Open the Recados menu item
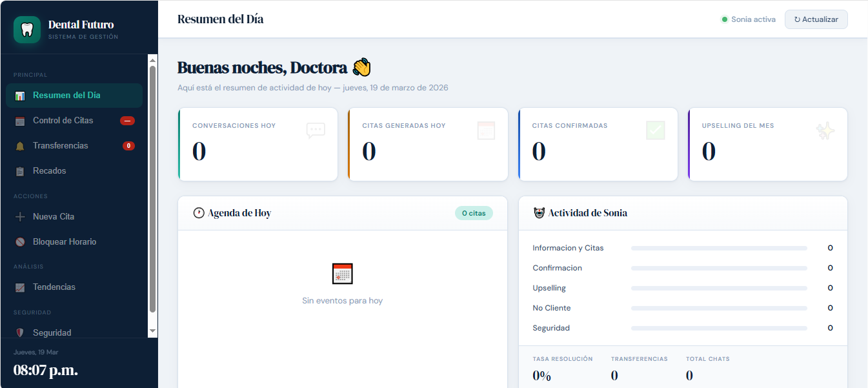This screenshot has width=868, height=388. click(x=50, y=171)
